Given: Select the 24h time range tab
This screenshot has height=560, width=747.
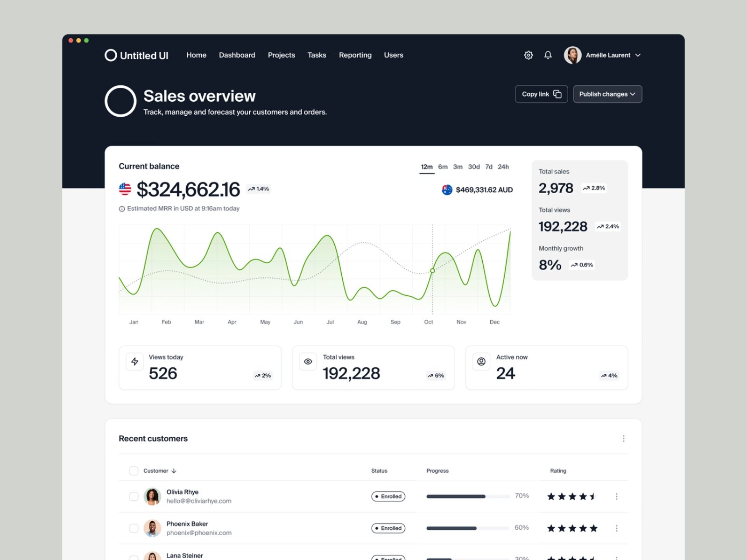Looking at the screenshot, I should tap(503, 167).
